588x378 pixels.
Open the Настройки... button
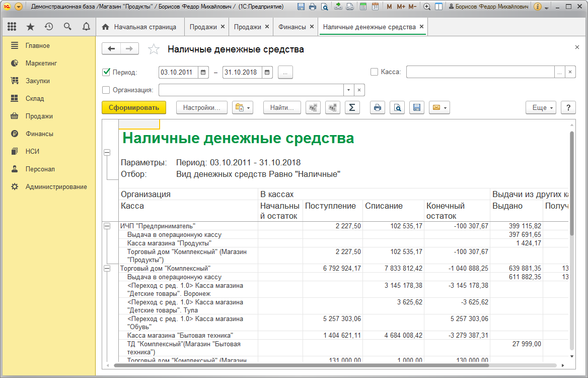(202, 108)
